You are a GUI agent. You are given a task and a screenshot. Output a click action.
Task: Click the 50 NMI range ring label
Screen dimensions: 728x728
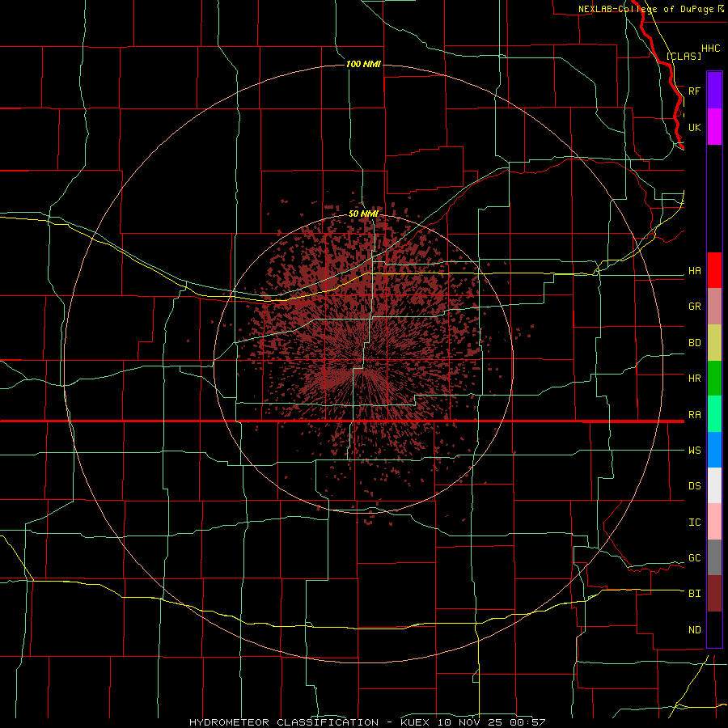pos(363,214)
